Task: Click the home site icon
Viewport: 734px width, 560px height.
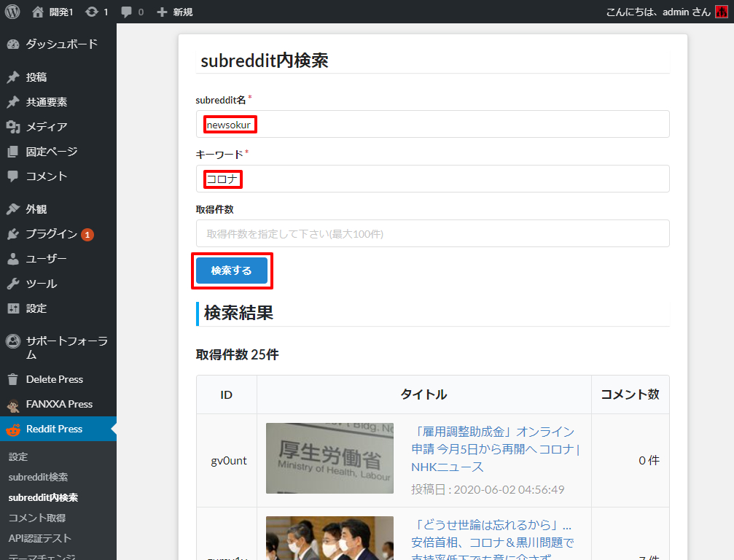Action: [x=38, y=12]
